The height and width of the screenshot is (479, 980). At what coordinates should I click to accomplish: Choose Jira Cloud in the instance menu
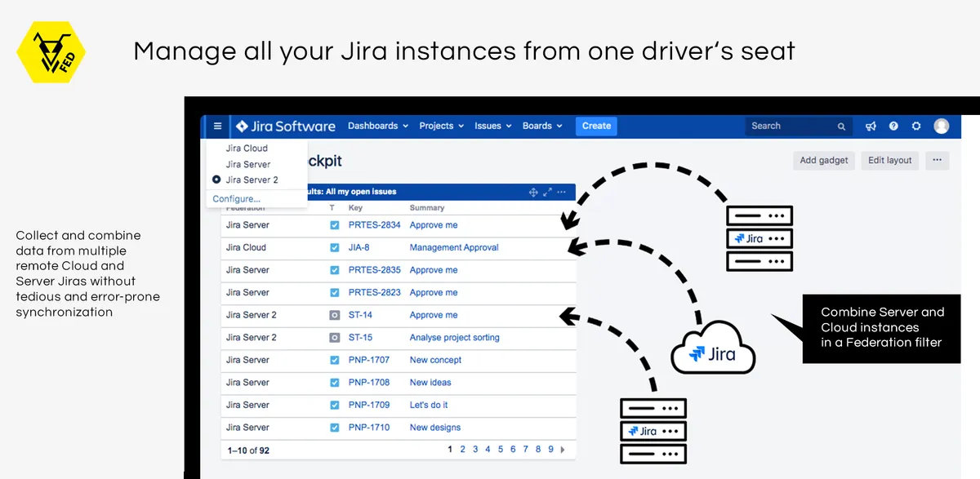tap(247, 149)
